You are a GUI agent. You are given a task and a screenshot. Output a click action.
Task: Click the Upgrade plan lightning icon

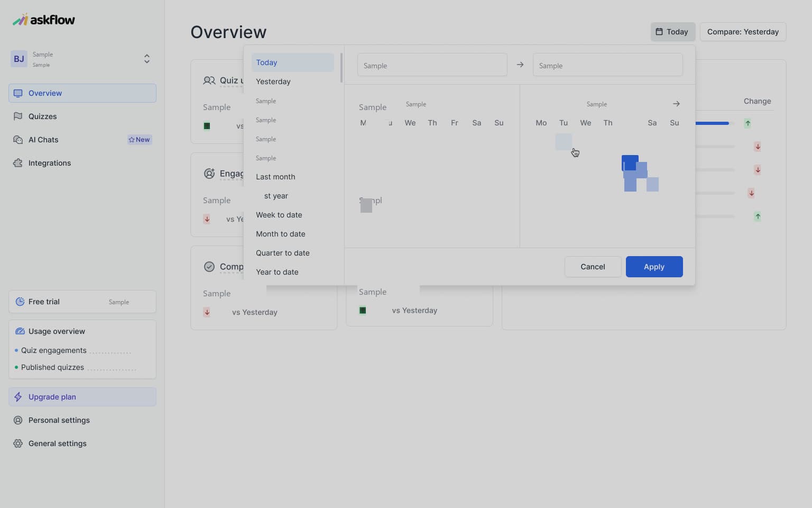(18, 397)
